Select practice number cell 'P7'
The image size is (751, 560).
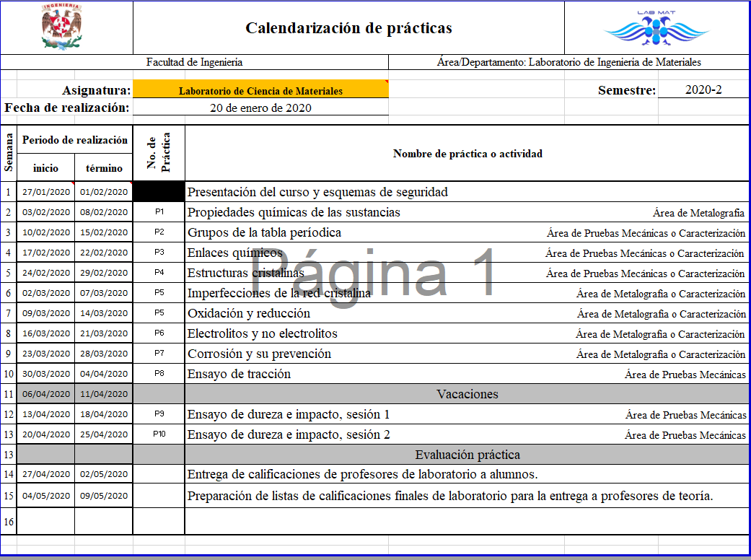(x=159, y=353)
